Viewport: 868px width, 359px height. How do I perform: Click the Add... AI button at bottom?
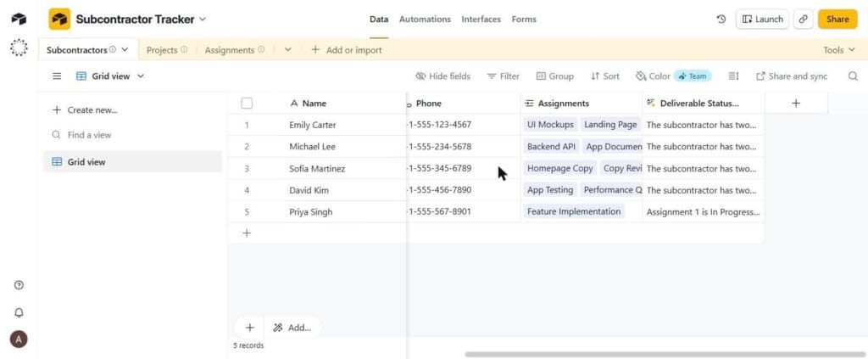[292, 328]
